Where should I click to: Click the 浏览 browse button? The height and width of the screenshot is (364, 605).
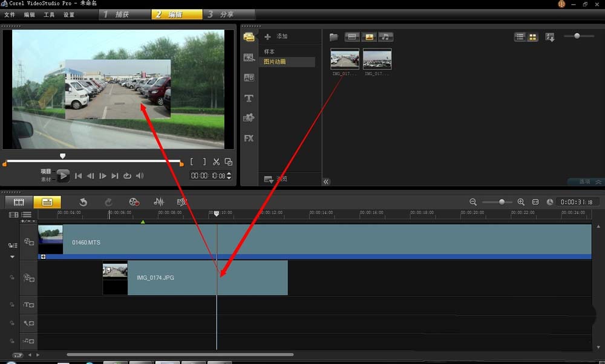[275, 179]
